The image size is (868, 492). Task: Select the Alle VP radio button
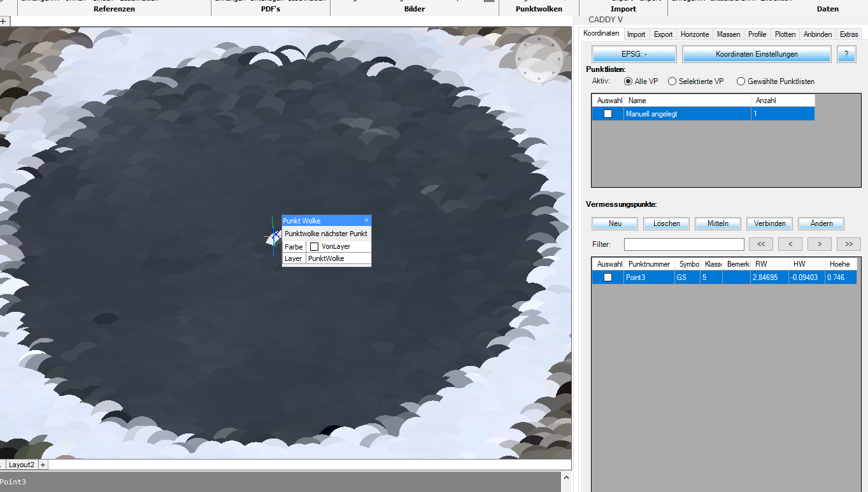click(628, 81)
